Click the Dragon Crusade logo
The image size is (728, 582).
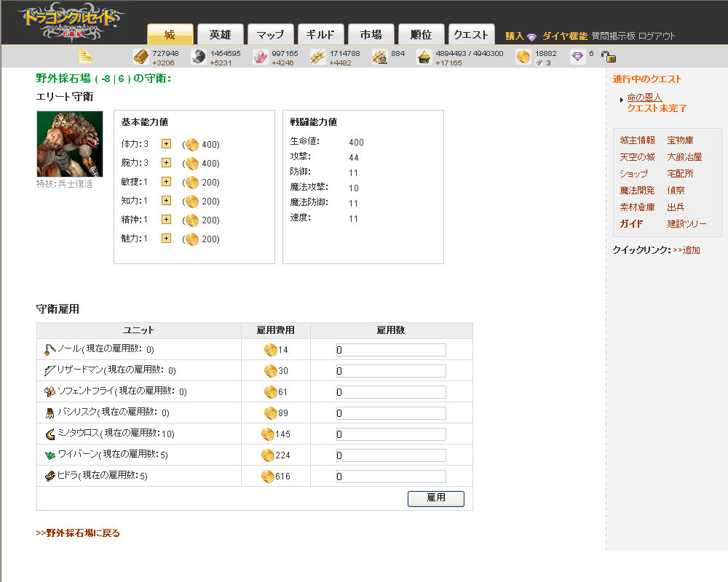click(x=69, y=22)
